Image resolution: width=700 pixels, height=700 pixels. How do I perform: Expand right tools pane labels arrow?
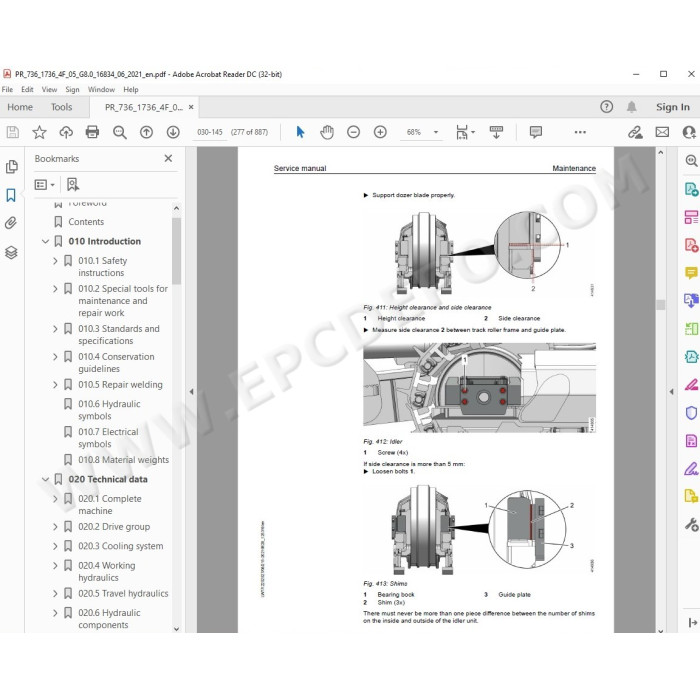tap(692, 622)
